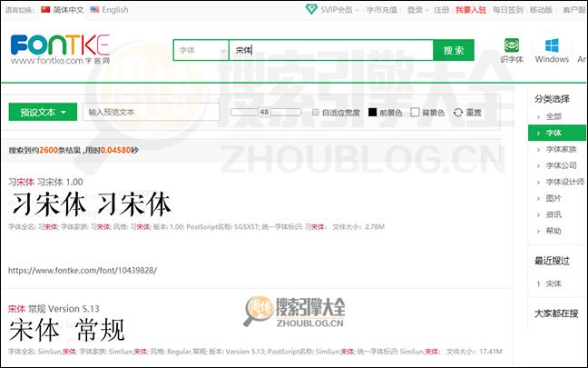Click the 输入预览文本 preview text field
Viewport: 588px width, 368px height.
151,113
